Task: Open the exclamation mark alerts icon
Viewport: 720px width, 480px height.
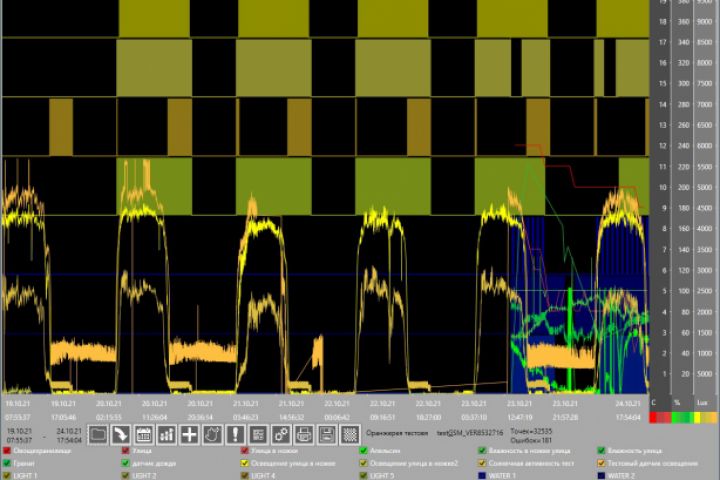Action: pos(236,435)
